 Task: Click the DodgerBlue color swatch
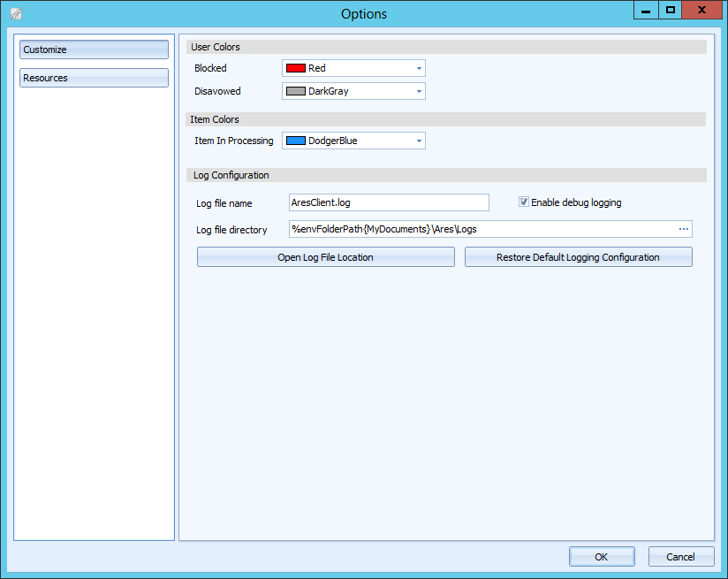294,141
